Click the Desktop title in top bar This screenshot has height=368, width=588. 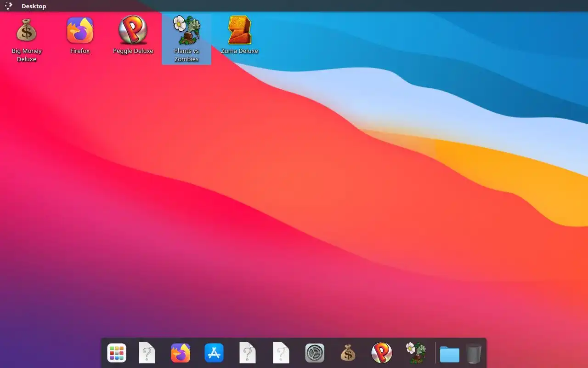(x=34, y=6)
